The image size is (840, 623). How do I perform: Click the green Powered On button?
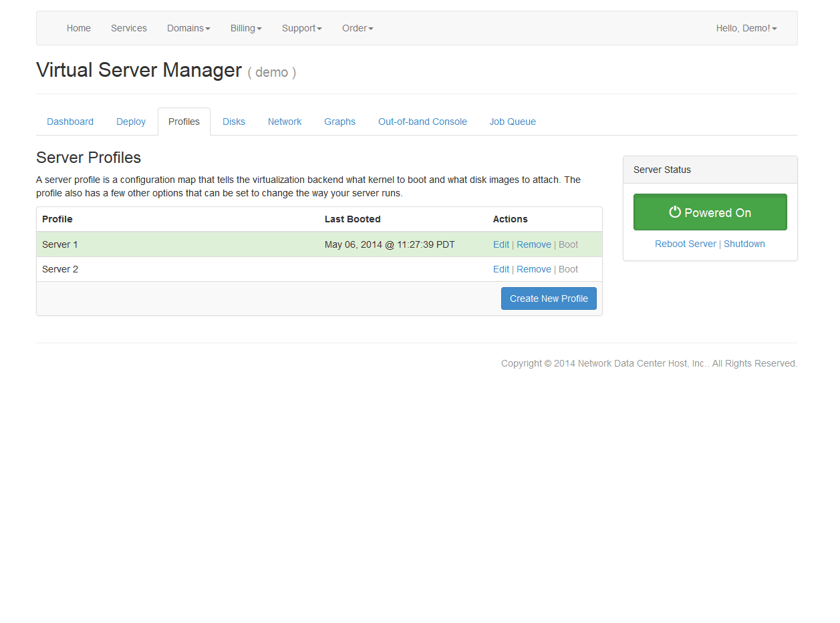coord(710,212)
